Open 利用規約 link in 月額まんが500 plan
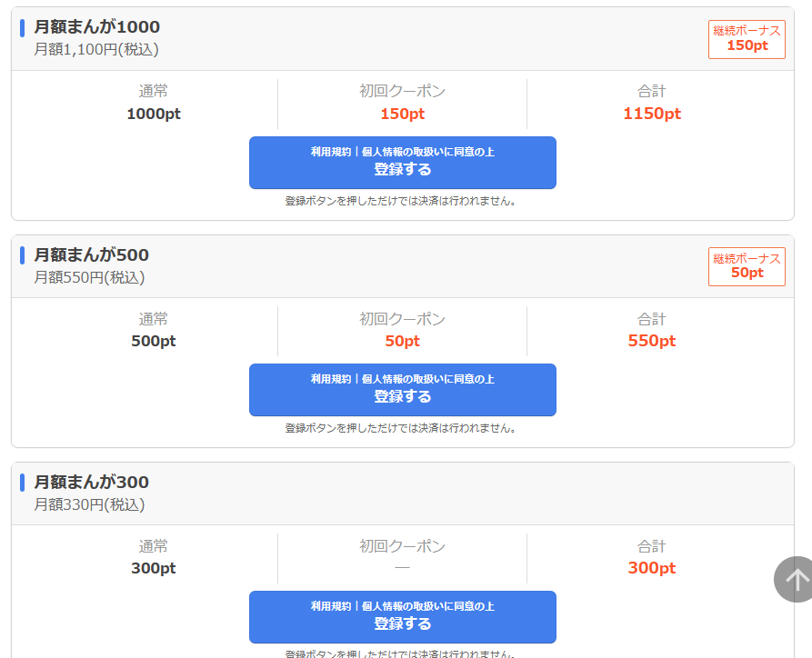812x658 pixels. click(329, 379)
